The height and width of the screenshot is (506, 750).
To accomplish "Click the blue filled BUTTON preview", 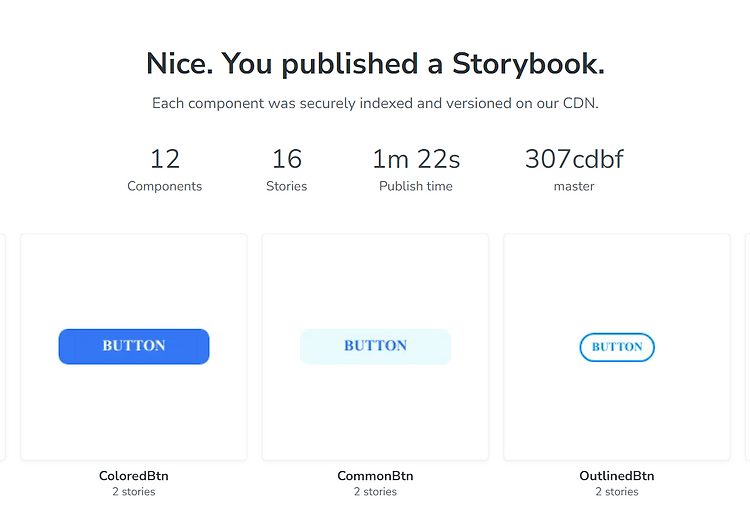I will (x=134, y=346).
